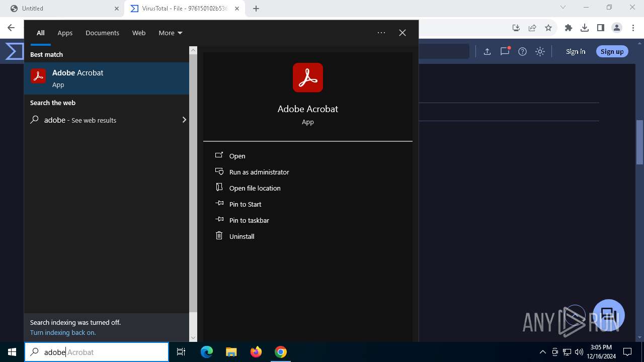Open Chrome extensions puzzle icon

pos(569,28)
